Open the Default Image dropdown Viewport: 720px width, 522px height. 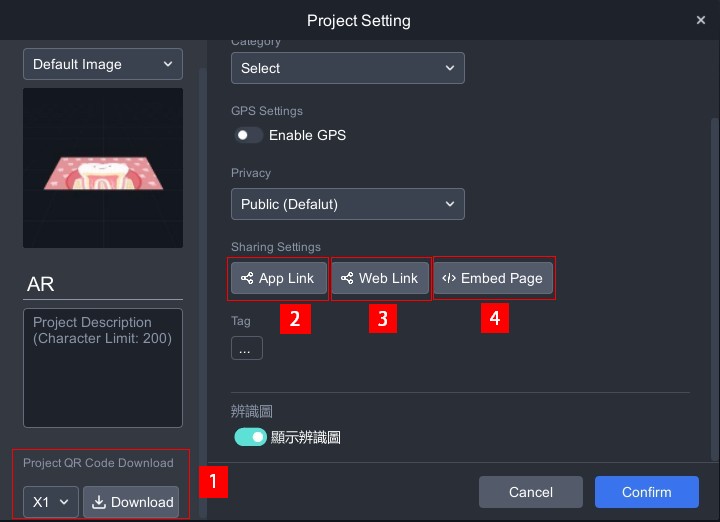coord(103,64)
